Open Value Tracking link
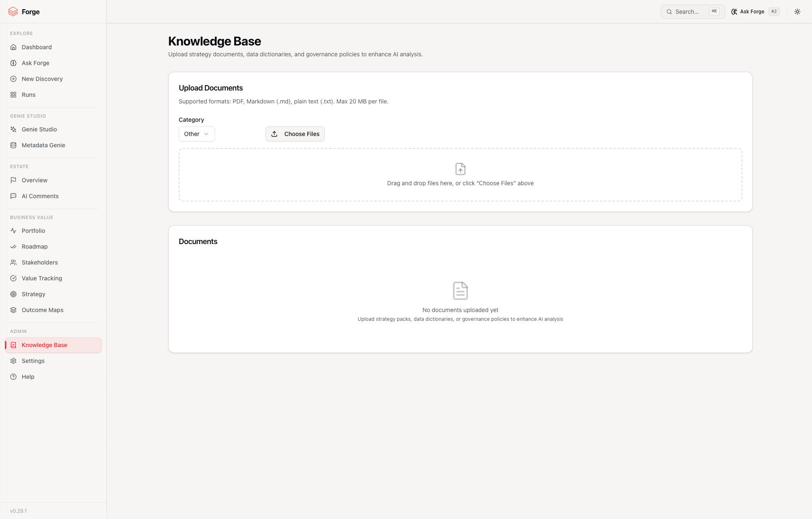This screenshot has height=519, width=812. (x=53, y=278)
